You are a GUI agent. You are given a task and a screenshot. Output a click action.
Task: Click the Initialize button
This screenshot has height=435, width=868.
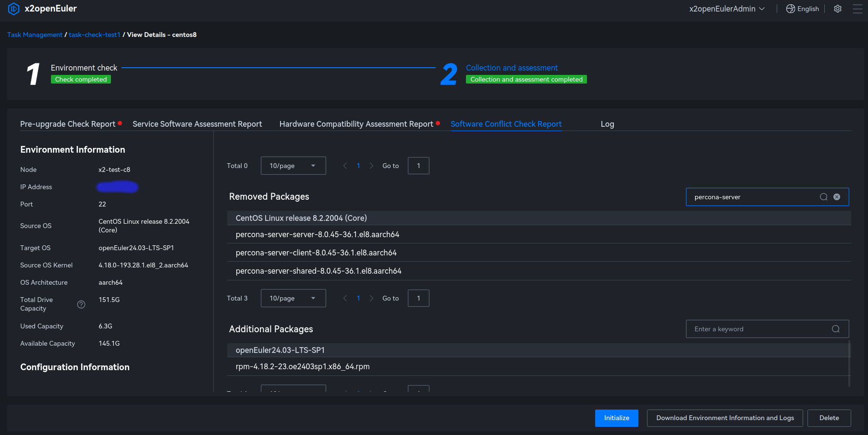[616, 418]
